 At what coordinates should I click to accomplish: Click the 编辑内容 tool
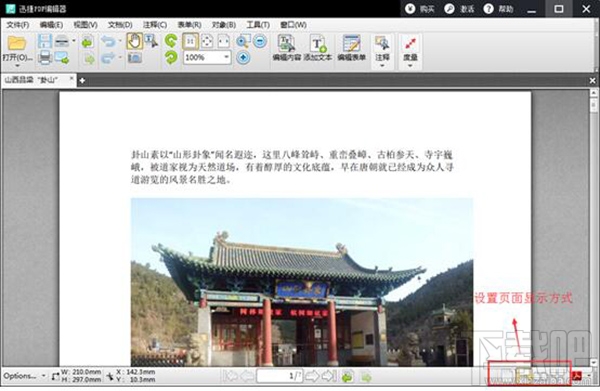pyautogui.click(x=287, y=48)
